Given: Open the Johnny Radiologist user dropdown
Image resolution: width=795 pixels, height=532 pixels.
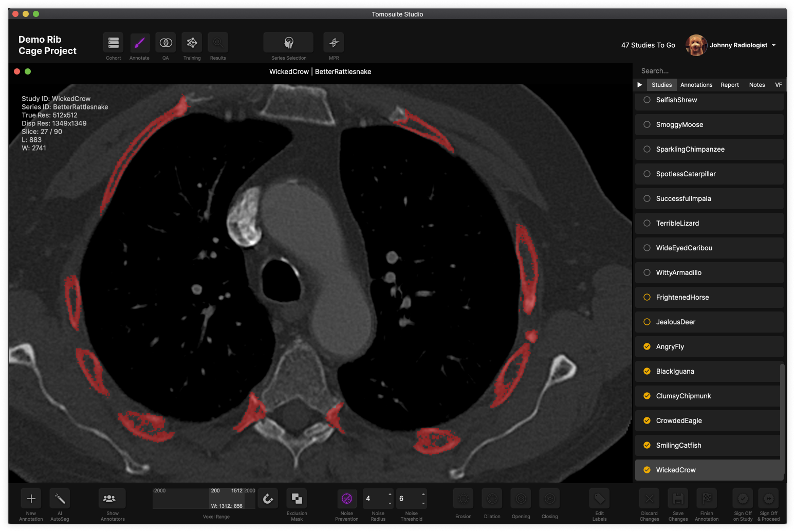Looking at the screenshot, I should click(773, 45).
